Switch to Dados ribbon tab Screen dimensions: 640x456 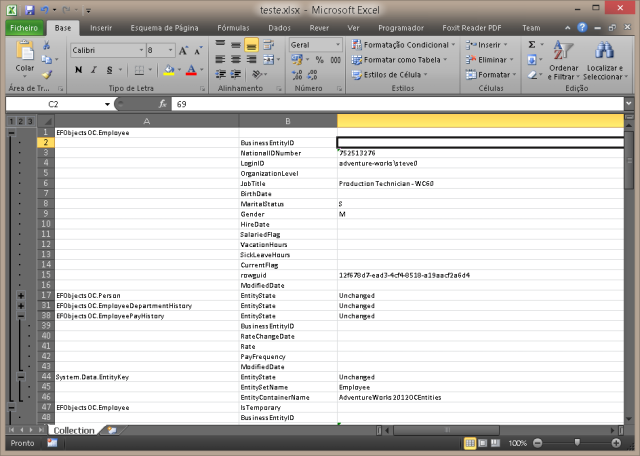coord(279,28)
